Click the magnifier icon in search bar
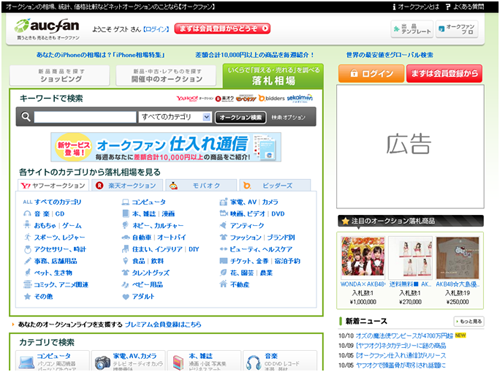Image resolution: width=500 pixels, height=372 pixels. (x=26, y=117)
